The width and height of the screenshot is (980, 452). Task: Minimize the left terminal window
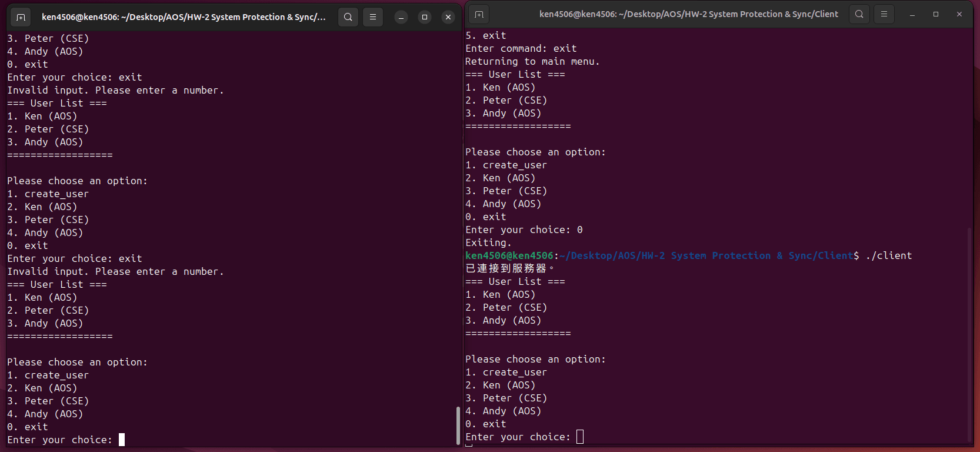click(401, 17)
